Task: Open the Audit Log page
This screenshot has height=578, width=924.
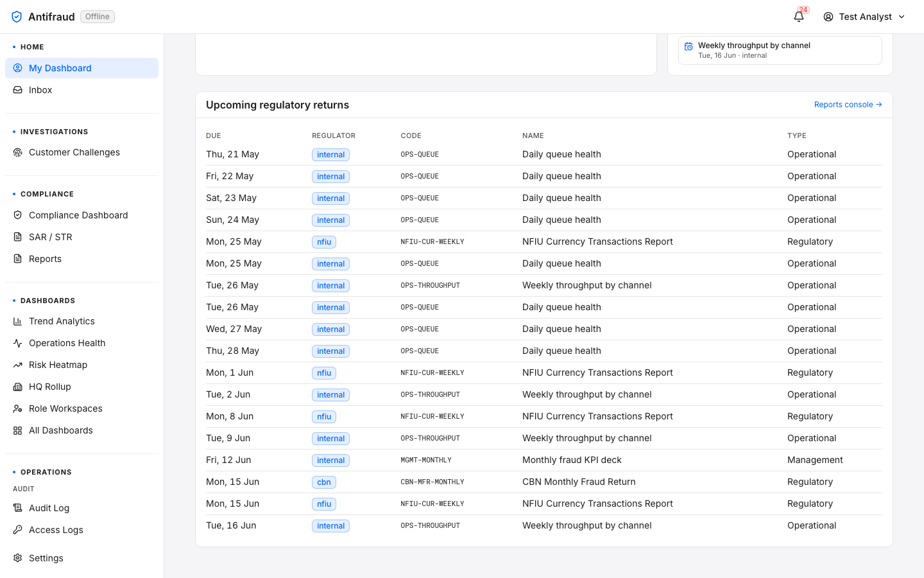Action: (81, 508)
